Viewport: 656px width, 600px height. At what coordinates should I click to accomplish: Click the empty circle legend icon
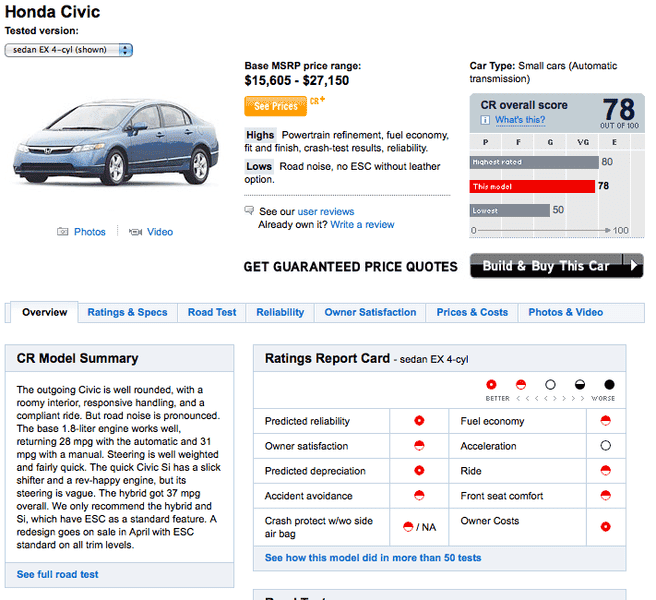tap(551, 385)
